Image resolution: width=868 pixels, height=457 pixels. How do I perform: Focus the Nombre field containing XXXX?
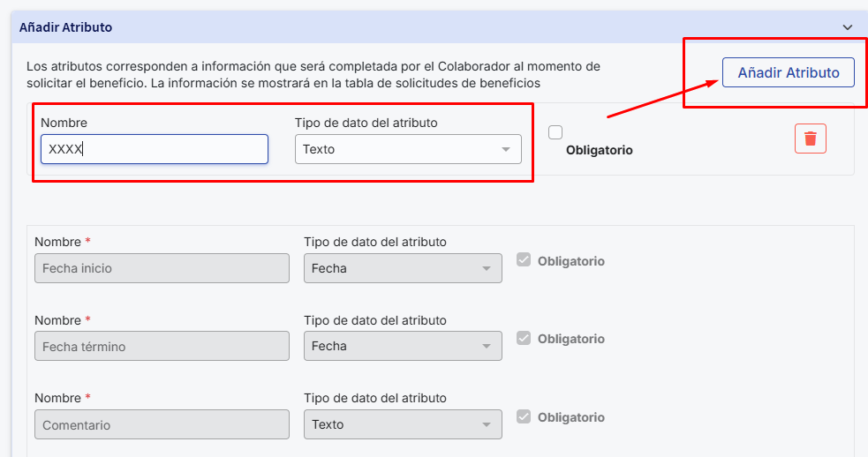155,149
